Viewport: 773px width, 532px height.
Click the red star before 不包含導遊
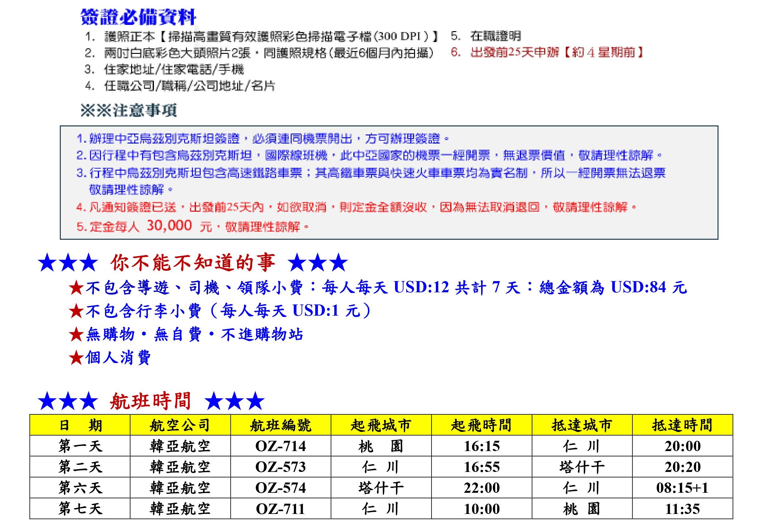coord(76,288)
